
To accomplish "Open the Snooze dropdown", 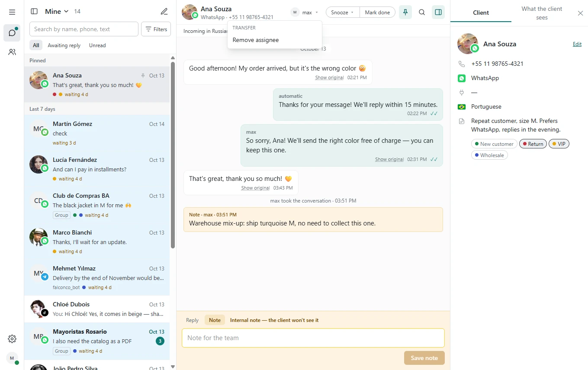I will tap(343, 13).
